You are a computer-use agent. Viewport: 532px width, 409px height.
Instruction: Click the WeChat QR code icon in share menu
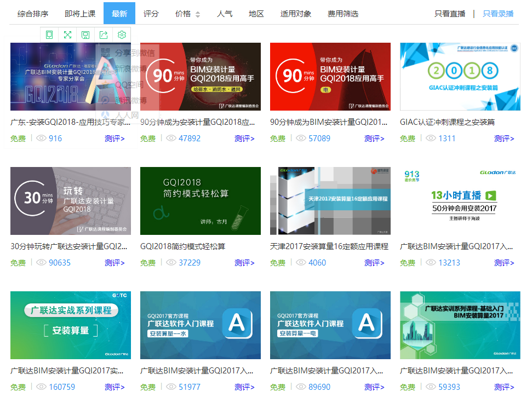(106, 53)
